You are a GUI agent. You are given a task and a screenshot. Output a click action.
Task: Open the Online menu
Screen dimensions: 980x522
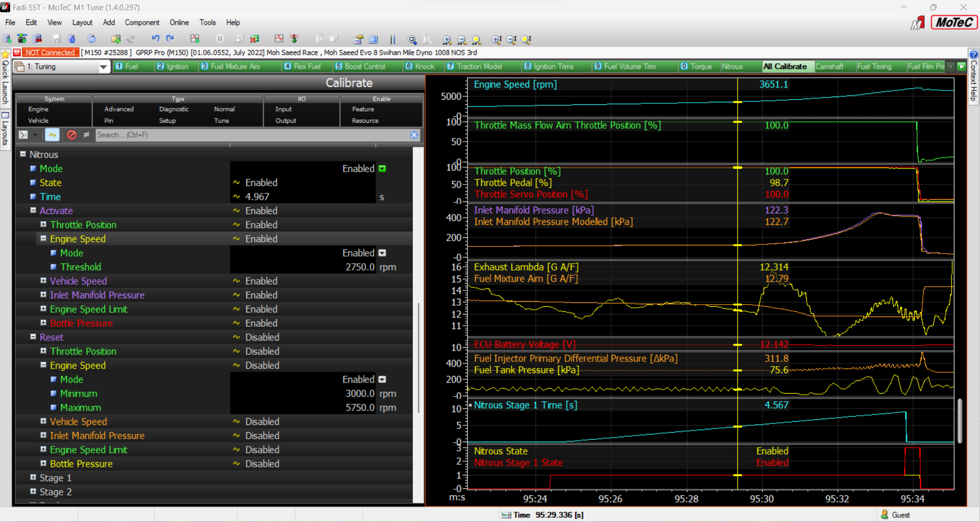click(179, 22)
